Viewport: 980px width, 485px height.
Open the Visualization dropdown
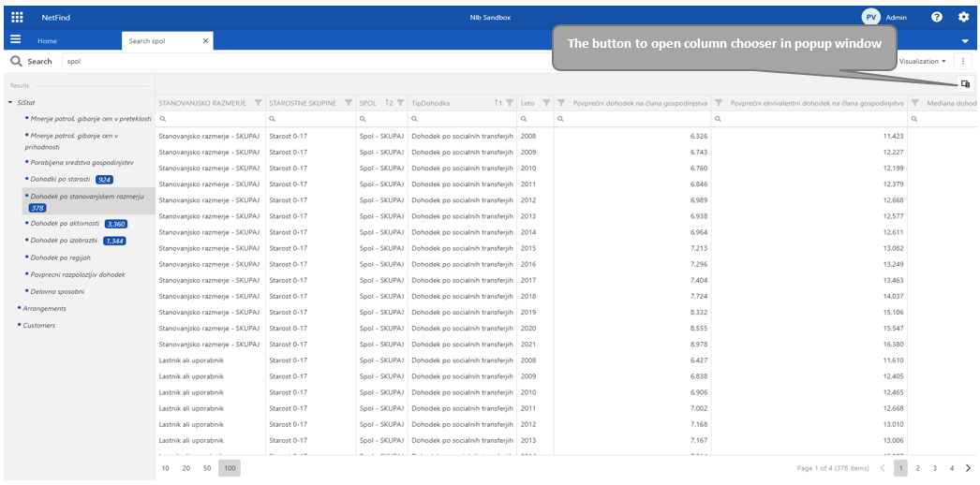[922, 61]
